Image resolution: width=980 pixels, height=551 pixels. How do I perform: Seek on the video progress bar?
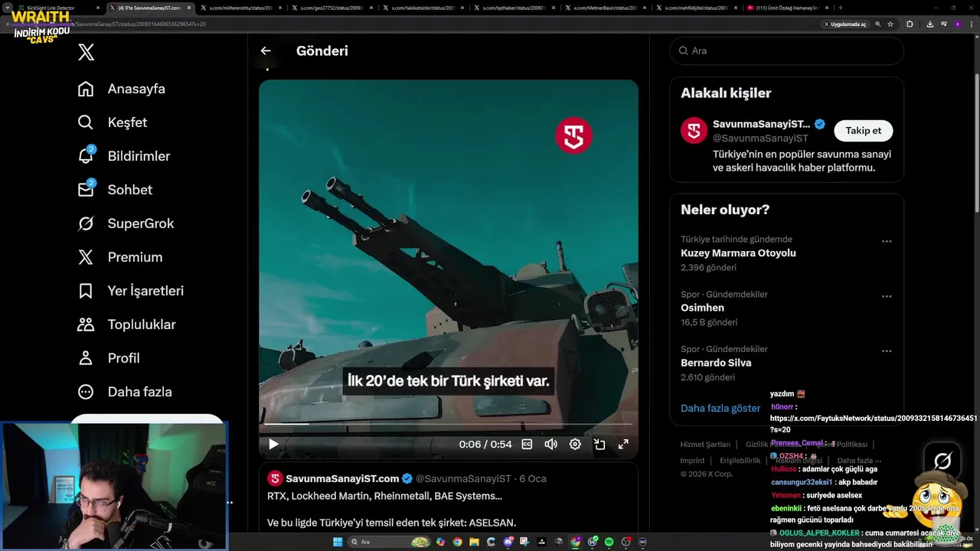click(449, 423)
